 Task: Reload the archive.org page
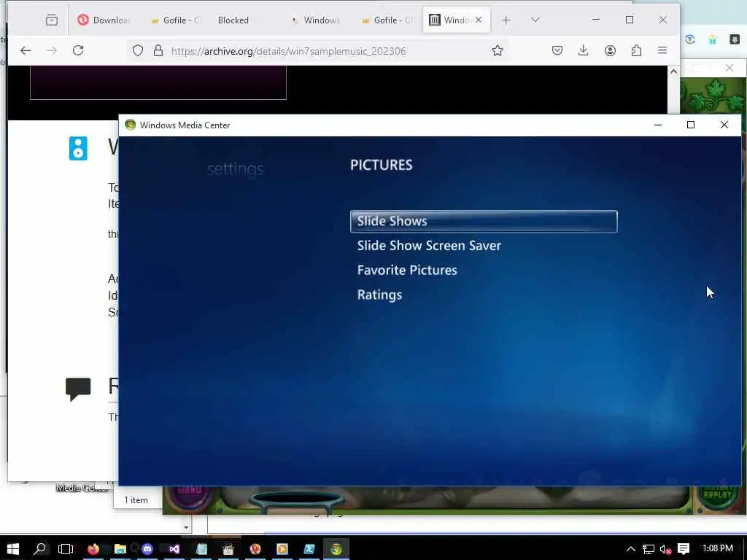[x=78, y=50]
